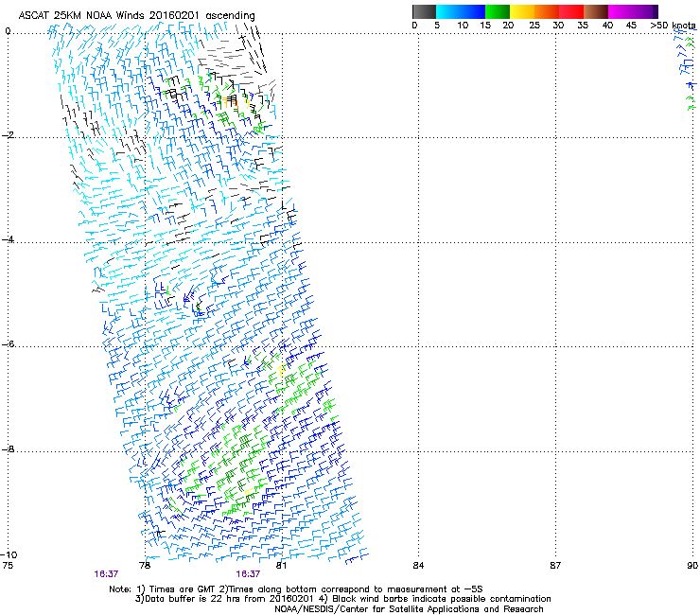Click the note line '3)Data buffer is 22 hrs'
The width and height of the screenshot is (700, 615).
click(x=342, y=599)
